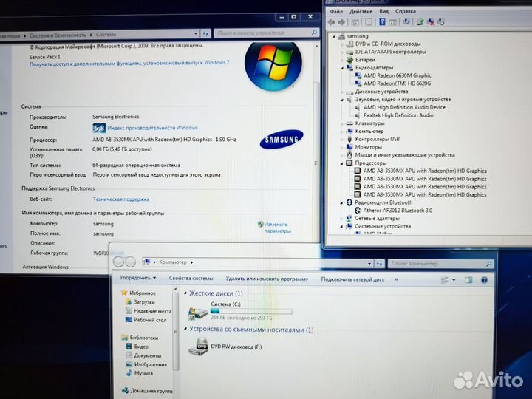The height and width of the screenshot is (399, 532).
Task: Click Свойства системы in explorer toolbar
Action: [191, 279]
